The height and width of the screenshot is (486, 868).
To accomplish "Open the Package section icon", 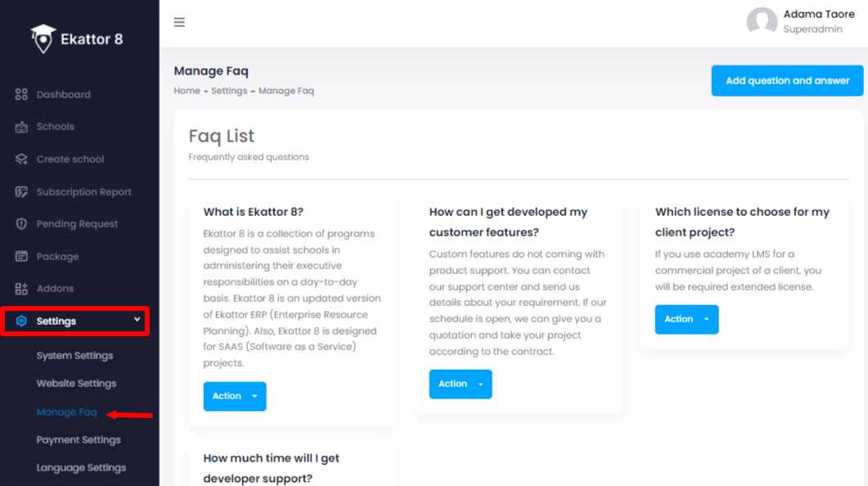I will click(x=21, y=256).
